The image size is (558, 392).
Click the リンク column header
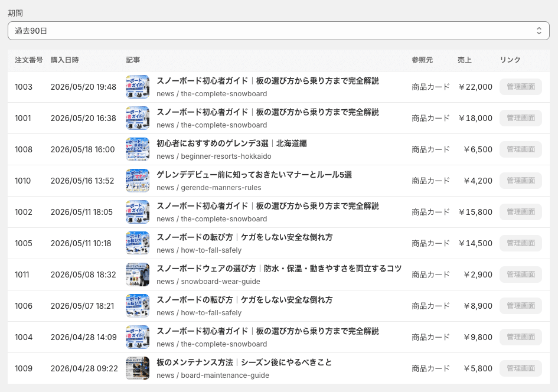[510, 60]
